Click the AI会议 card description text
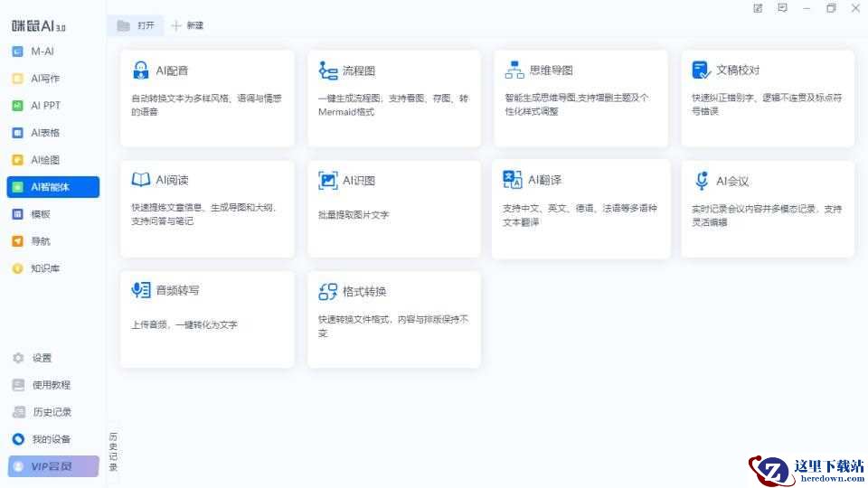This screenshot has width=868, height=488. pyautogui.click(x=767, y=215)
